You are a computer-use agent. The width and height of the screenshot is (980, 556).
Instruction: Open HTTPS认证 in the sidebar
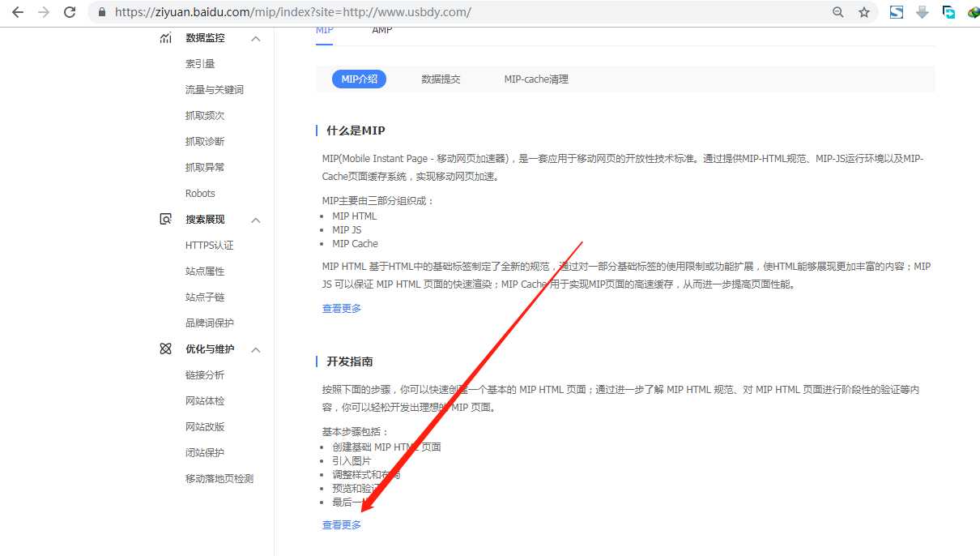(210, 246)
